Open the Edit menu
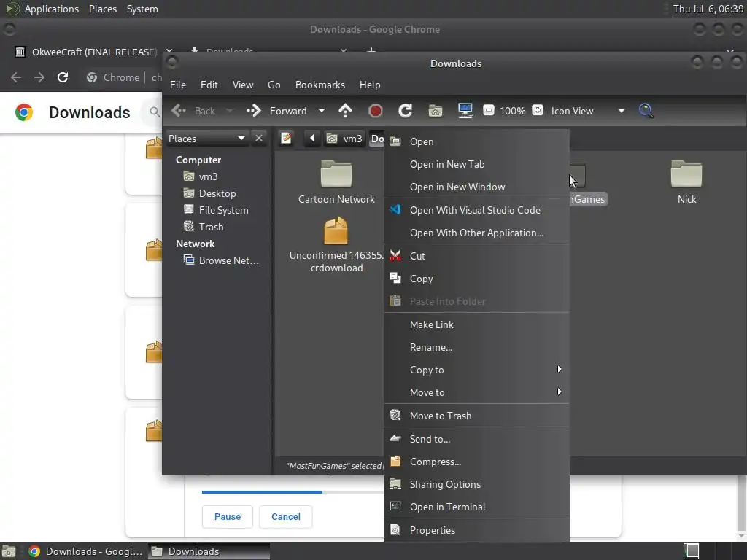 209,85
